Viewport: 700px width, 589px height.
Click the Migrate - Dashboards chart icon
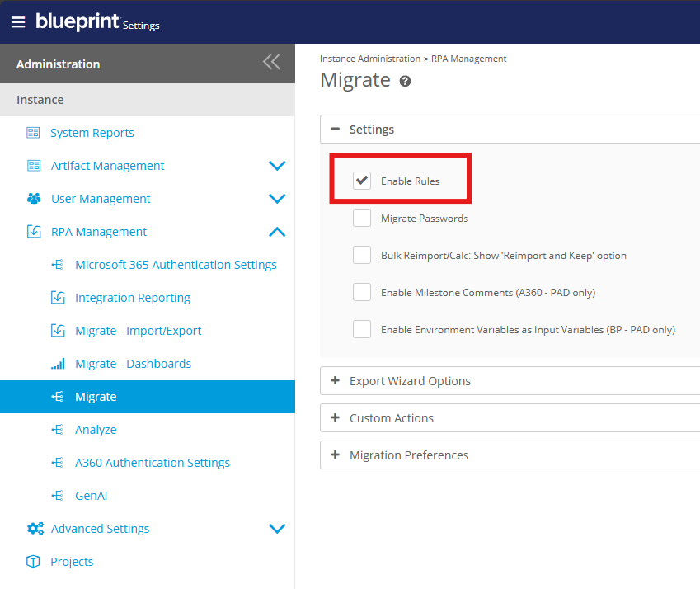click(x=58, y=364)
